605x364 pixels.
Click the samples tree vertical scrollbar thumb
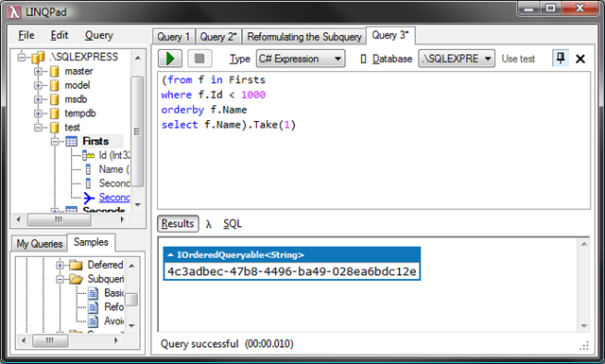click(131, 300)
